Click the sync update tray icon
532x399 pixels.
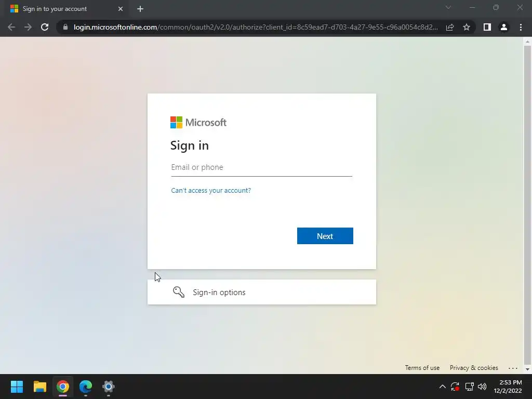point(455,387)
